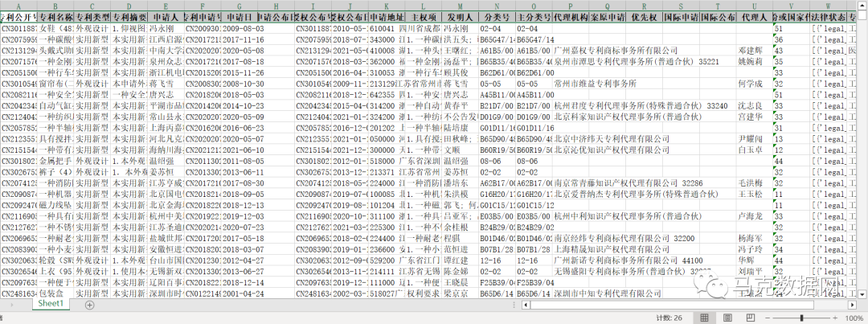Screen dimensions: 868x324
Task: Select the agent cell 华辉
Action: [x=754, y=260]
